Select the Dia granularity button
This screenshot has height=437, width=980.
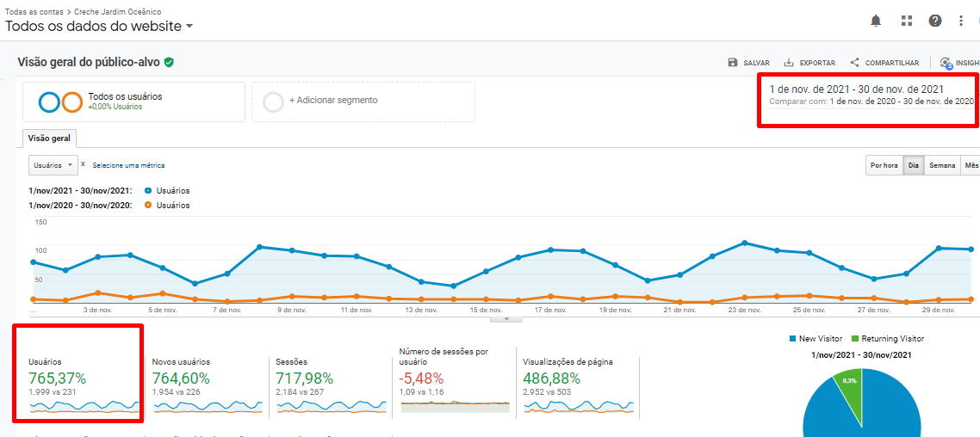tap(914, 165)
